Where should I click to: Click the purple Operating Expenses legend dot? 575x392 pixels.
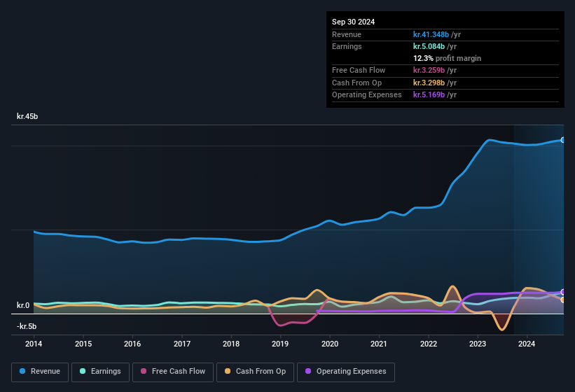coord(308,372)
